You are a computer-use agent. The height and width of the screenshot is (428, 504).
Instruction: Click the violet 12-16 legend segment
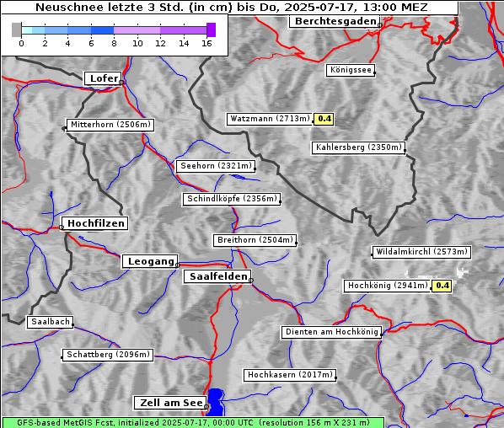(x=183, y=30)
